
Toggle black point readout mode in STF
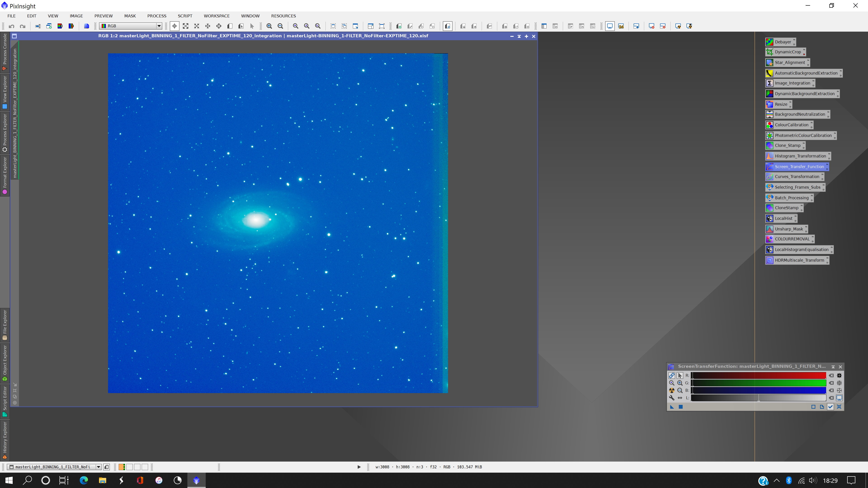(x=839, y=375)
